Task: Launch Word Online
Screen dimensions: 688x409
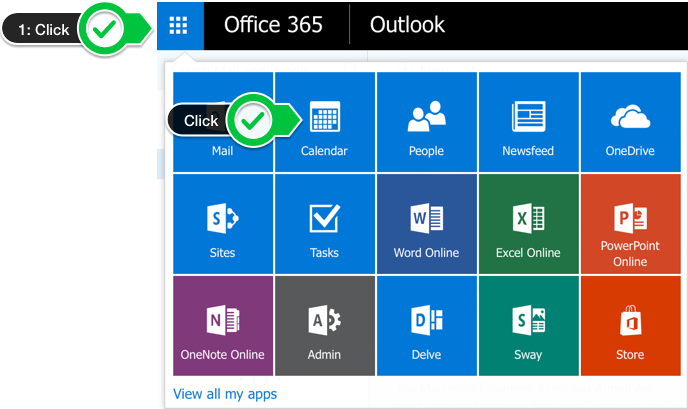Action: [426, 224]
